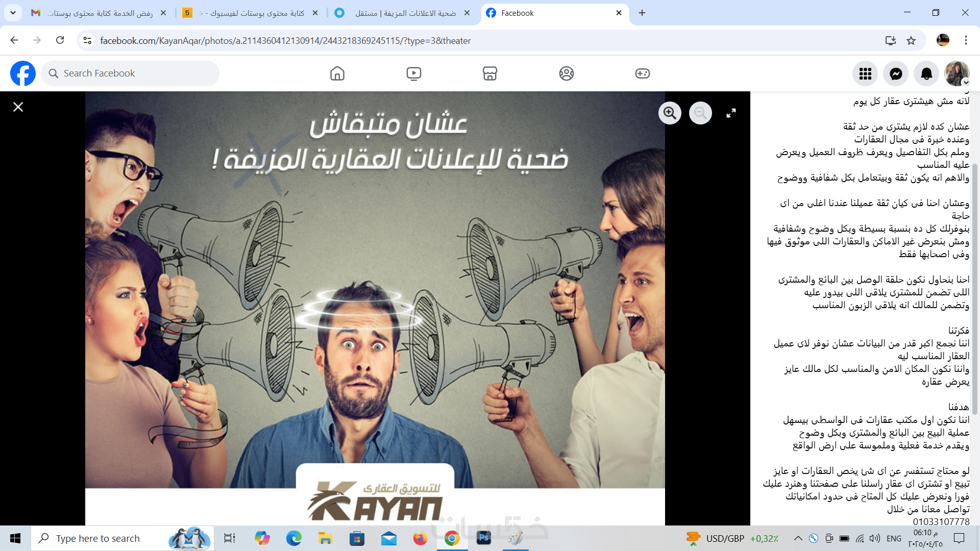
Task: Open Chrome tab search dropdown
Action: (13, 13)
